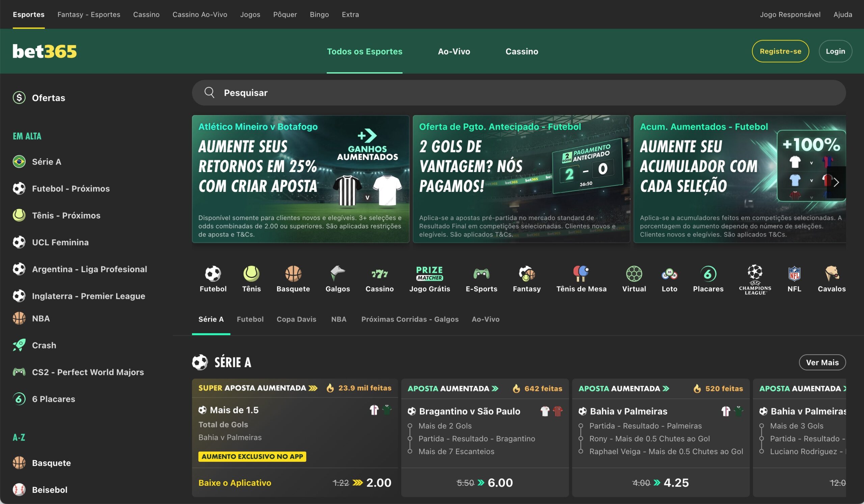Open Atlético Mineiro v Botafogo promo banner

[301, 179]
